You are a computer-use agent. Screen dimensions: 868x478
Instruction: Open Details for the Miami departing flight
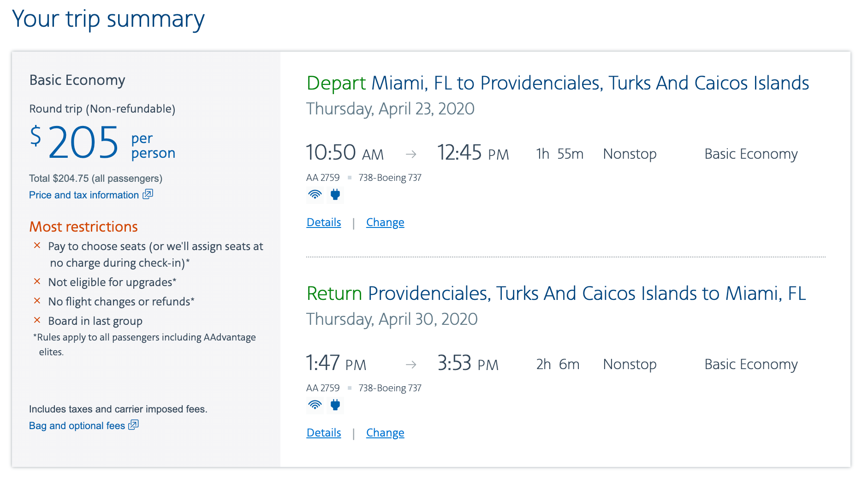pyautogui.click(x=324, y=222)
